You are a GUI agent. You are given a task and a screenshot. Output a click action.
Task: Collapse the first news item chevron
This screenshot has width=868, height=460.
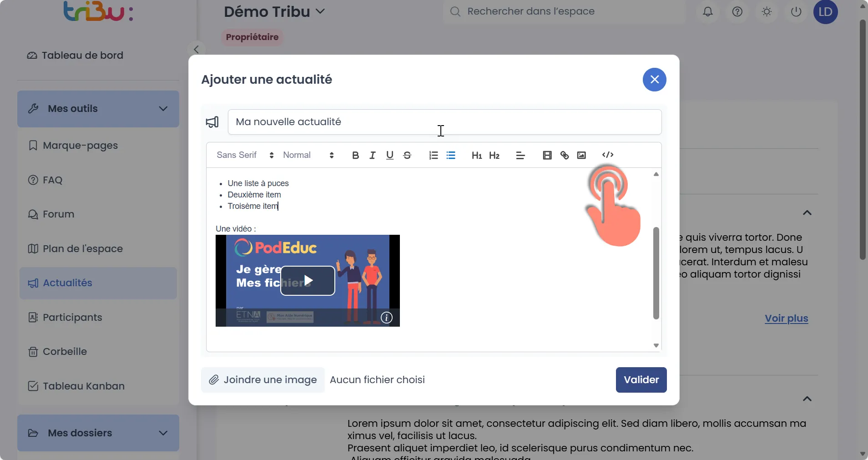pos(807,213)
